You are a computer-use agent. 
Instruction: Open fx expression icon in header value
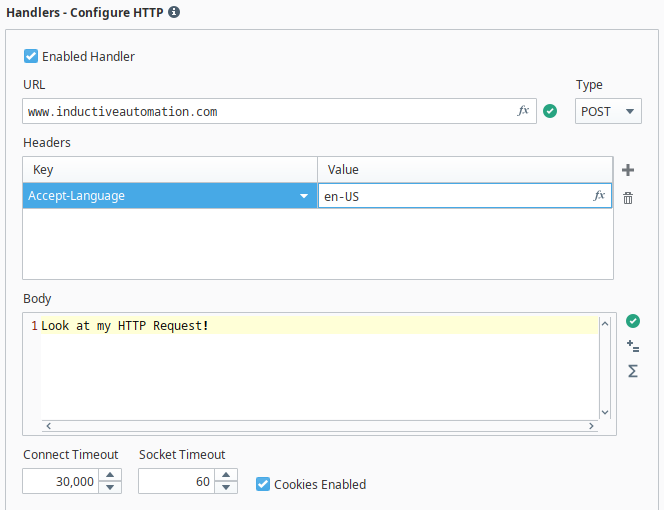(599, 195)
